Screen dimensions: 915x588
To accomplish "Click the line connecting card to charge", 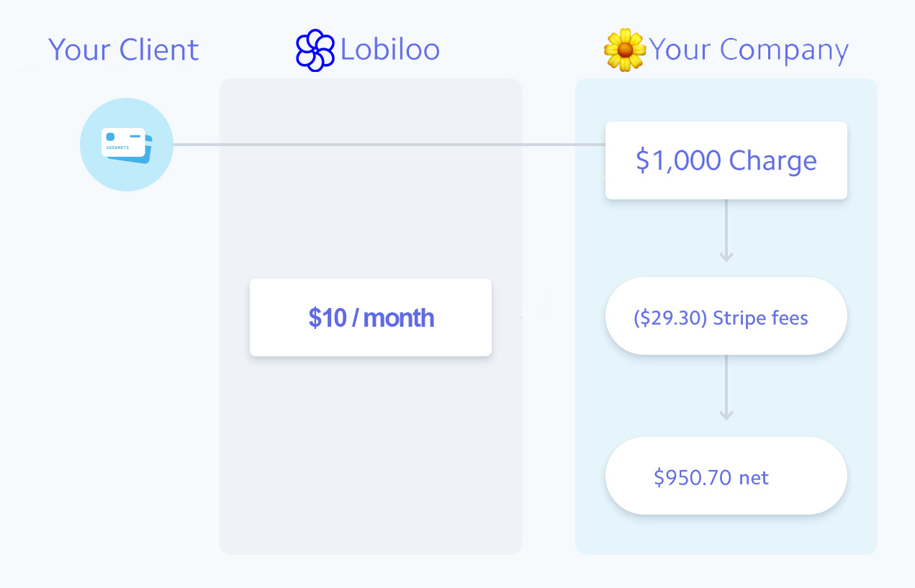I will pyautogui.click(x=389, y=145).
